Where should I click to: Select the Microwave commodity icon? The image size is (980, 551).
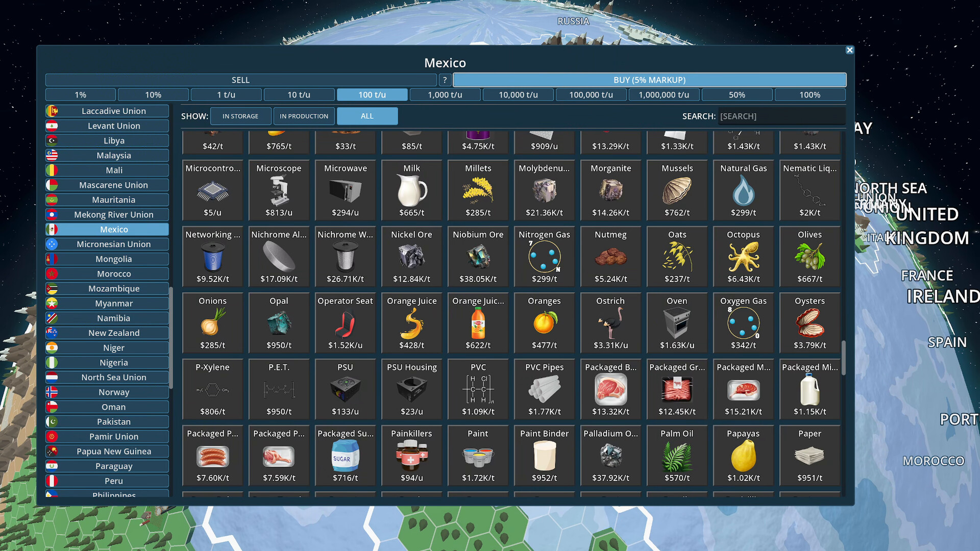[345, 190]
